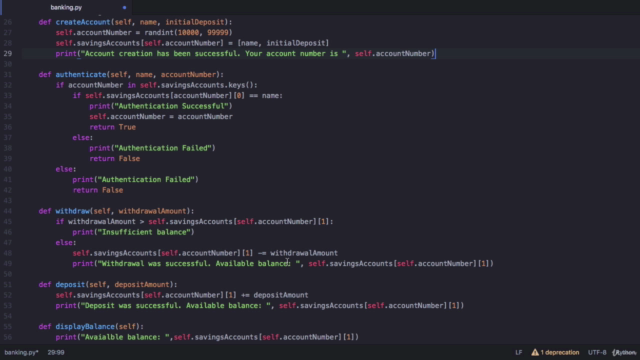Click the else keyword on line 37
Viewport: 640px width, 360px height.
click(x=81, y=138)
